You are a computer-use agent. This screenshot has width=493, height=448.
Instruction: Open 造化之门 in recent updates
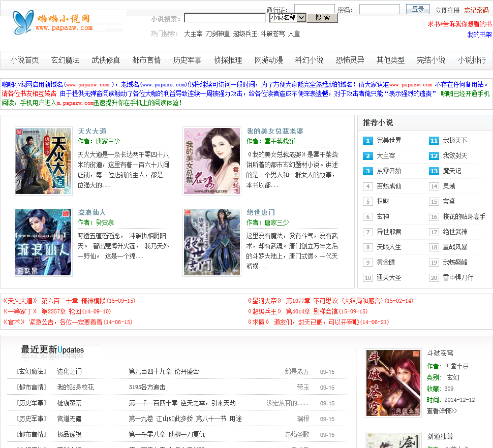tap(69, 372)
